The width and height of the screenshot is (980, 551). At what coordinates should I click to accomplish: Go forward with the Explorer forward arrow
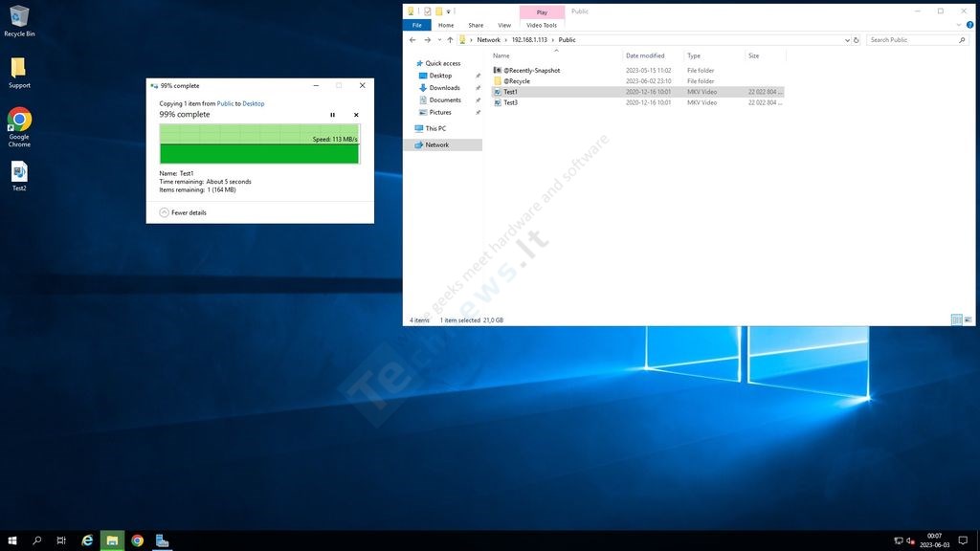coord(428,40)
